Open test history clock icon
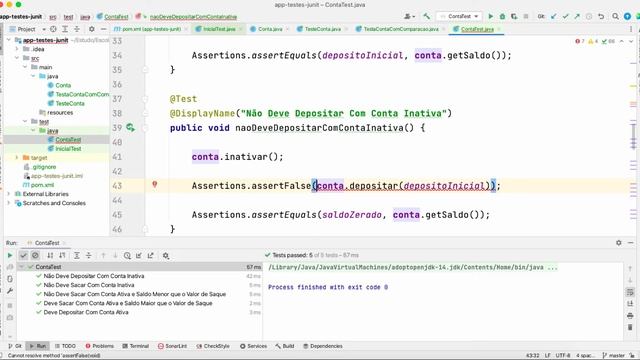Screen dimensions: 640x360 [127, 256]
